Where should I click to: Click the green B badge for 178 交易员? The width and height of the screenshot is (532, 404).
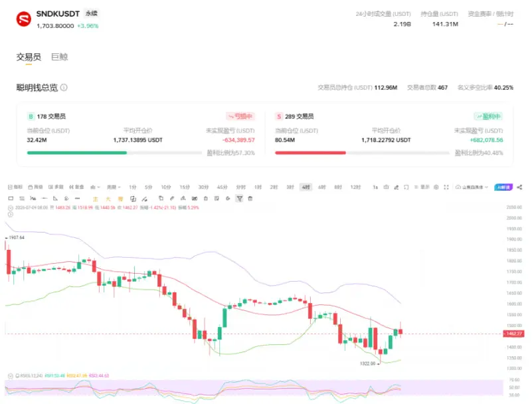point(31,116)
